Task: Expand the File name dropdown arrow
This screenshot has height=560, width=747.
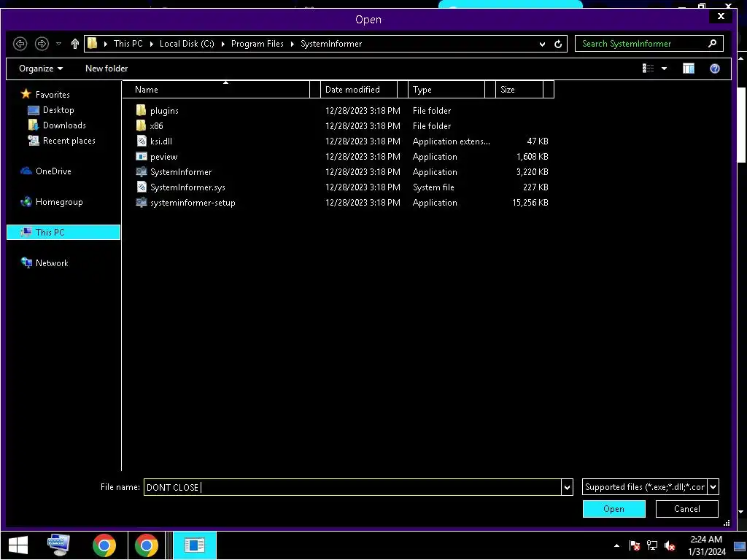Action: click(567, 487)
